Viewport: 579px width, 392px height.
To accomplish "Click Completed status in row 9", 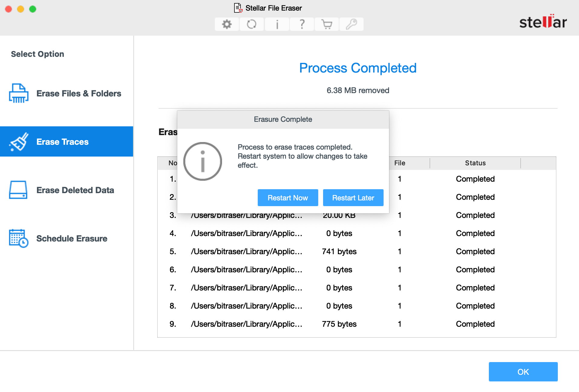I will click(475, 324).
